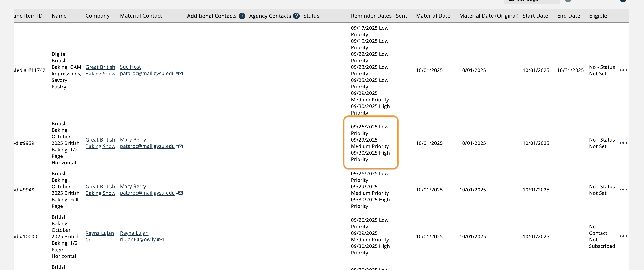Click email icon in Ad #9939 row
Image resolution: width=644 pixels, height=270 pixels.
180,146
